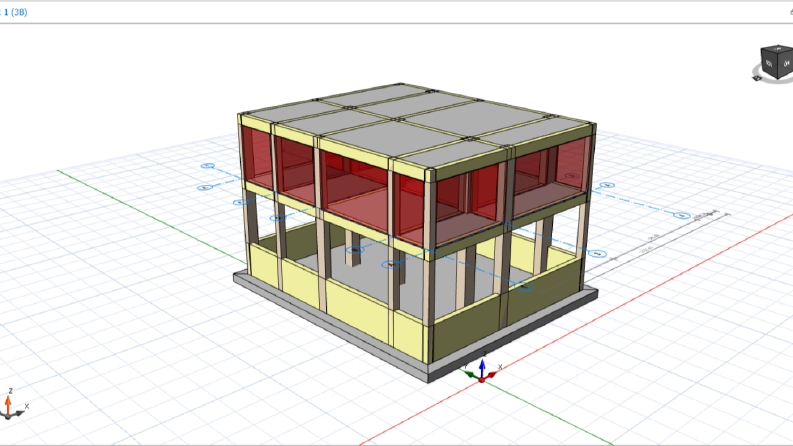Click the red origin point of the model gizmo
Viewport: 793px width, 446px height.
point(482,379)
